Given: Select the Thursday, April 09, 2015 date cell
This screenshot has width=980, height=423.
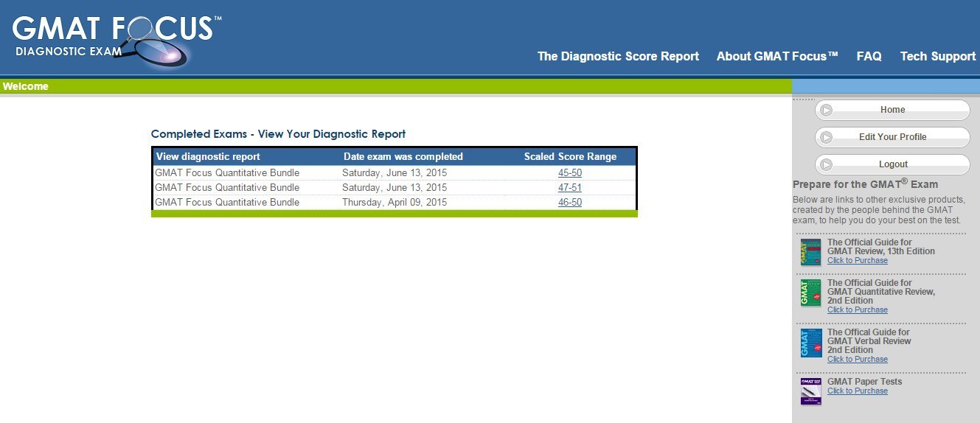Looking at the screenshot, I should (395, 202).
